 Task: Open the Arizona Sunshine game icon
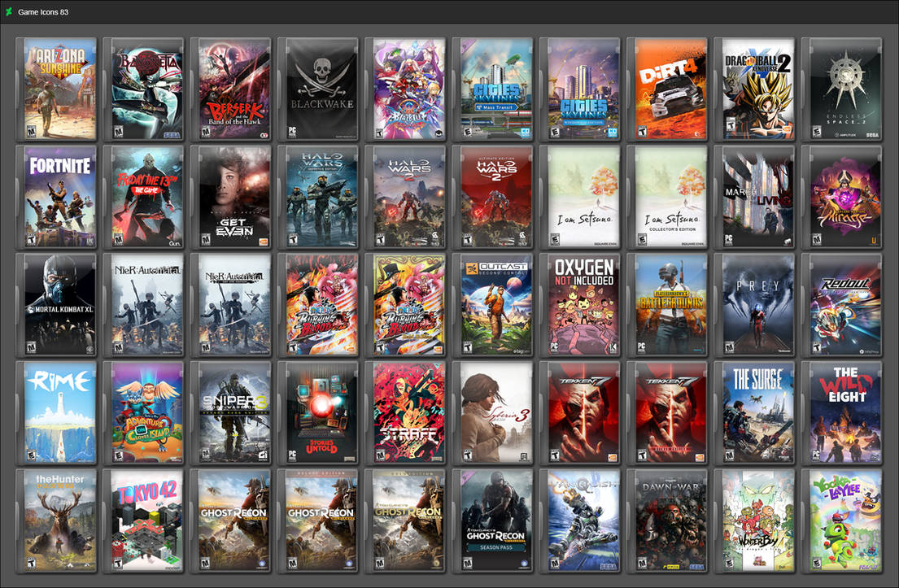(56, 89)
